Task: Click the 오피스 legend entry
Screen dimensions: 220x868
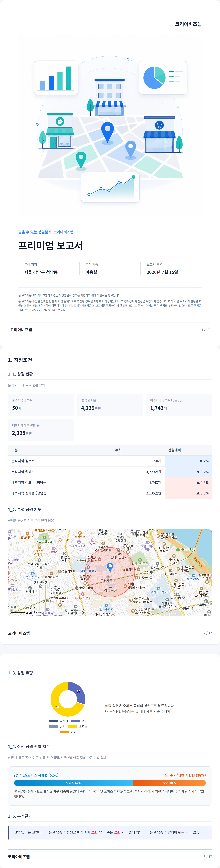Action: [78, 726]
